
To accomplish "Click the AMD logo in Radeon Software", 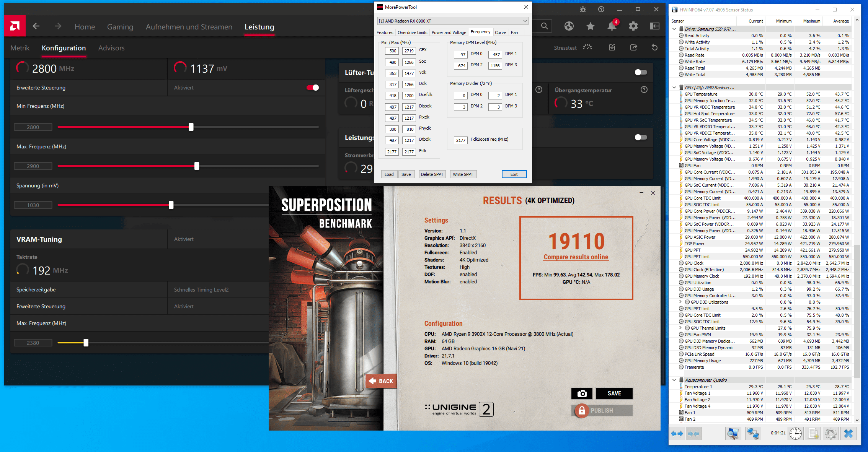I will pos(15,26).
